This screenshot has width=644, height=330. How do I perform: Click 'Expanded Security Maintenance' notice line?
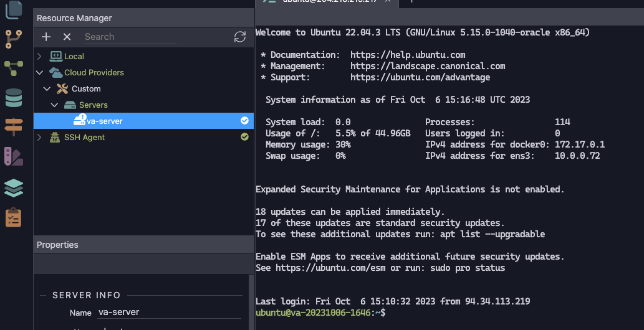coord(410,189)
